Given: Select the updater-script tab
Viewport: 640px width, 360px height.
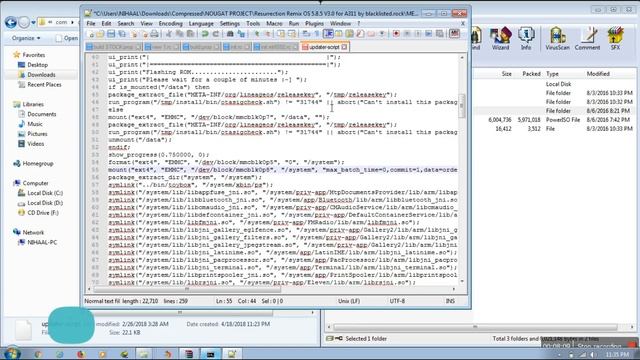Looking at the screenshot, I should [x=324, y=47].
